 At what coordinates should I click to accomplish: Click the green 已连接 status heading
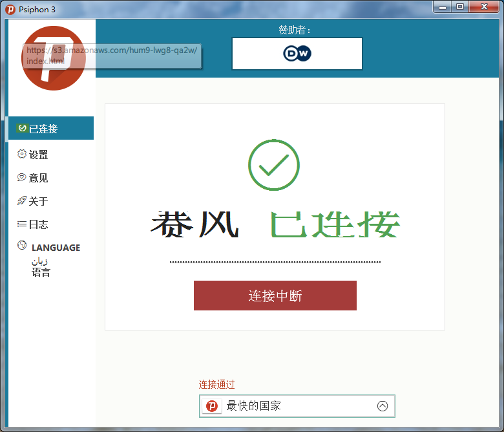coord(335,224)
